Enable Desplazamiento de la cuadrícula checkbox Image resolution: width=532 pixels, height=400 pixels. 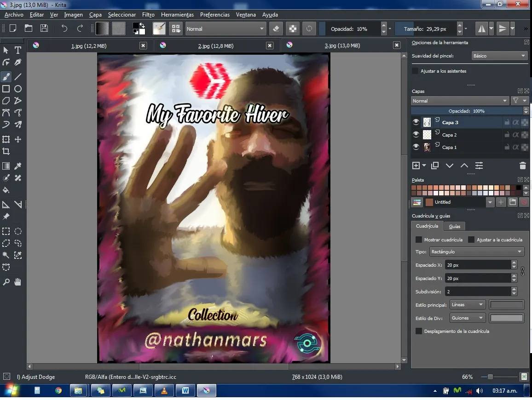(419, 331)
